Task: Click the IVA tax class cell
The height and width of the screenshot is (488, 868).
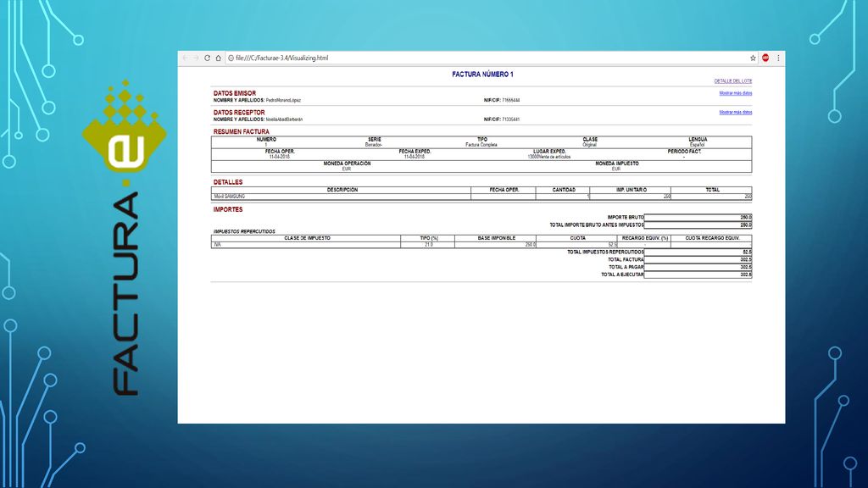Action: tap(305, 245)
